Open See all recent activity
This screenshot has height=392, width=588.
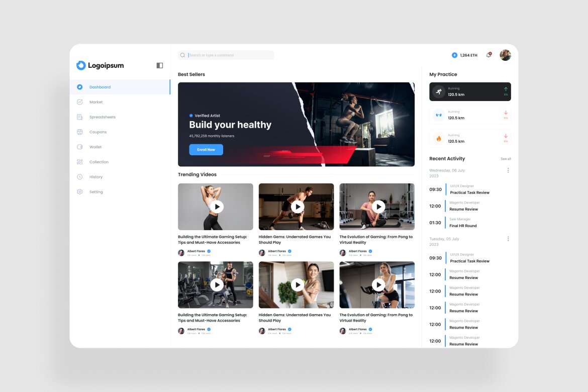[506, 158]
